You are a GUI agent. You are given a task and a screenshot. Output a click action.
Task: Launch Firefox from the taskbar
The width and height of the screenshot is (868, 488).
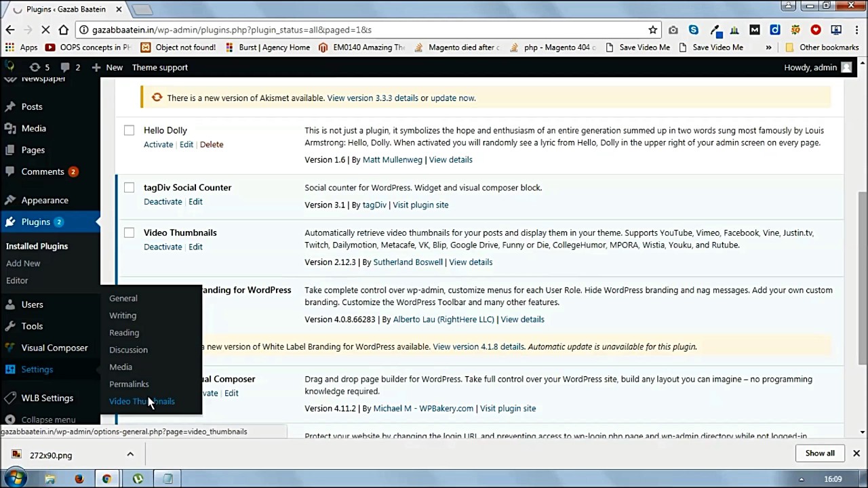point(79,479)
